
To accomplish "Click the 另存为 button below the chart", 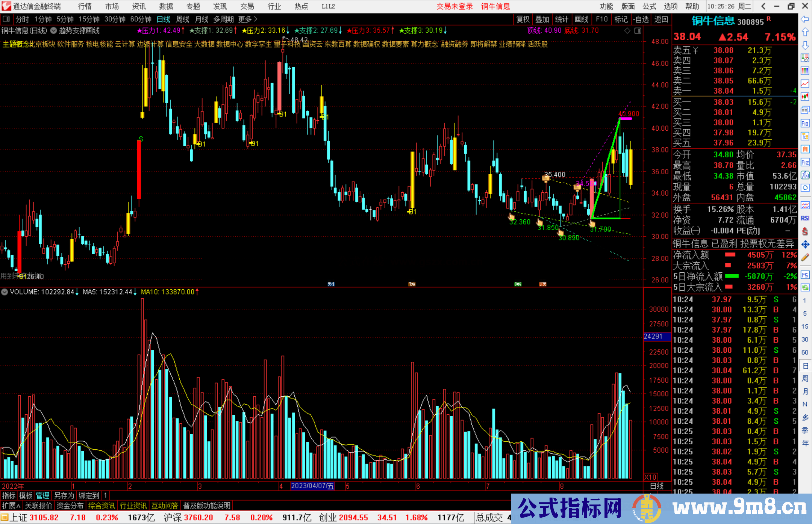I will click(64, 495).
